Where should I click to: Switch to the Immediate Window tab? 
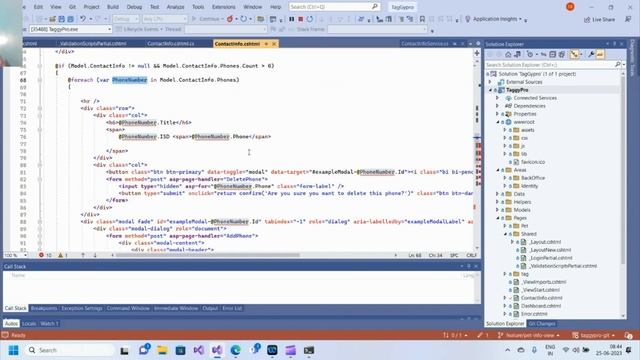tap(176, 308)
